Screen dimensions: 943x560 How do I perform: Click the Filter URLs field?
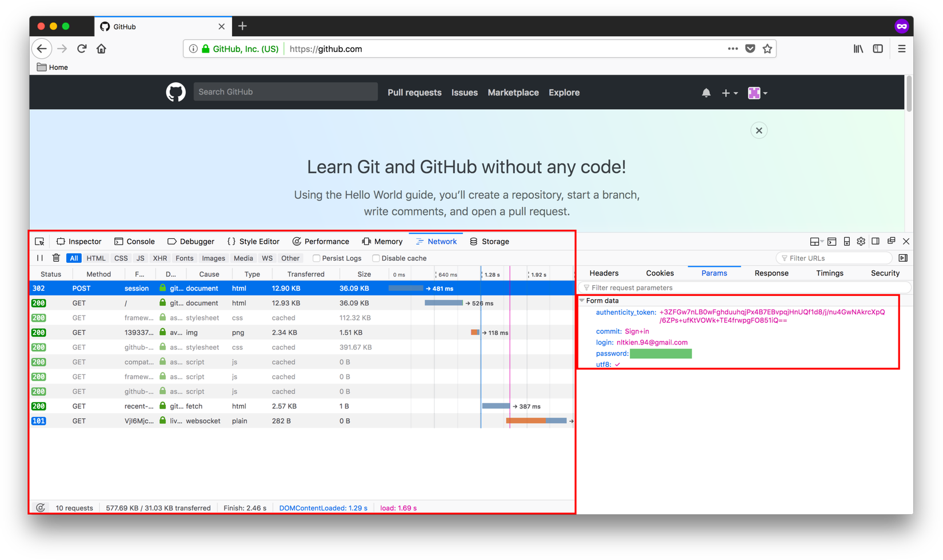(835, 258)
